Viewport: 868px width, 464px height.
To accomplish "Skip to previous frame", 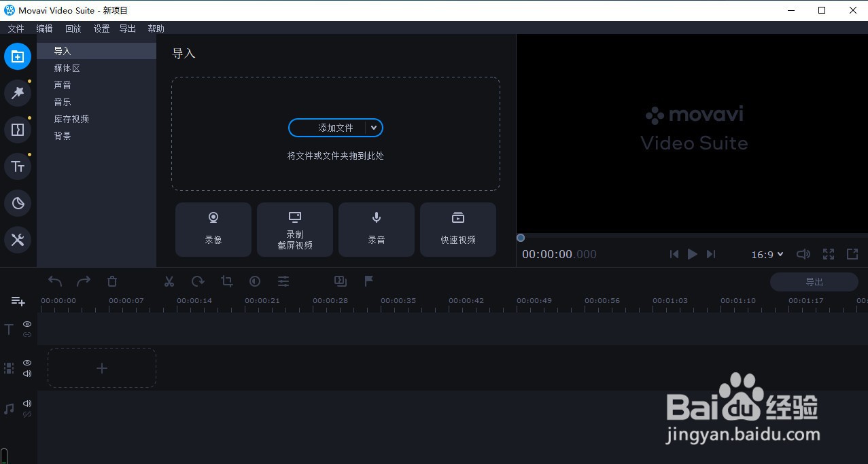I will [674, 254].
